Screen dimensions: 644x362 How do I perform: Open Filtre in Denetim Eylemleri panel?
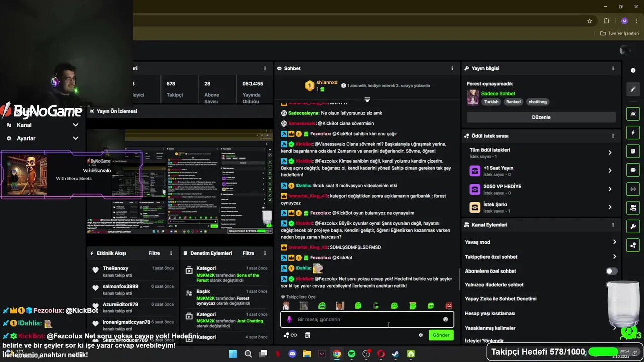pos(248,253)
